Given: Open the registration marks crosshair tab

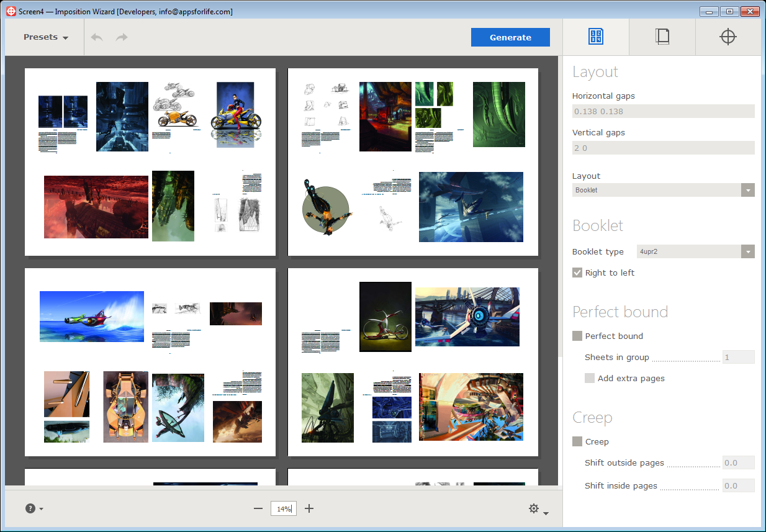Looking at the screenshot, I should pyautogui.click(x=728, y=37).
